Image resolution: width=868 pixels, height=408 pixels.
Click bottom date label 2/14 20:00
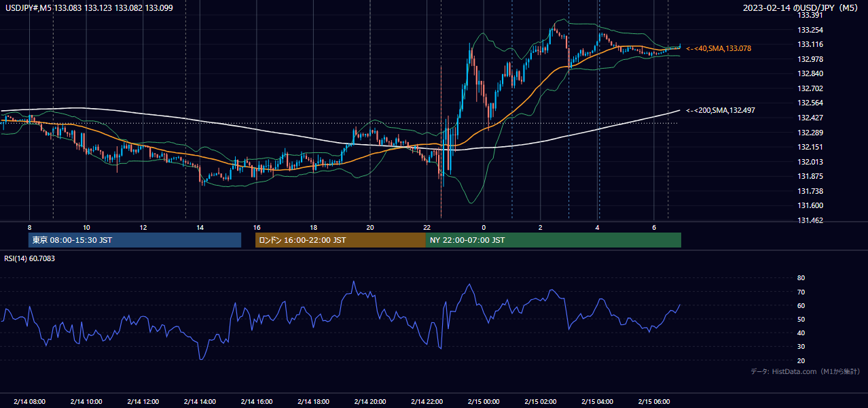click(x=370, y=402)
